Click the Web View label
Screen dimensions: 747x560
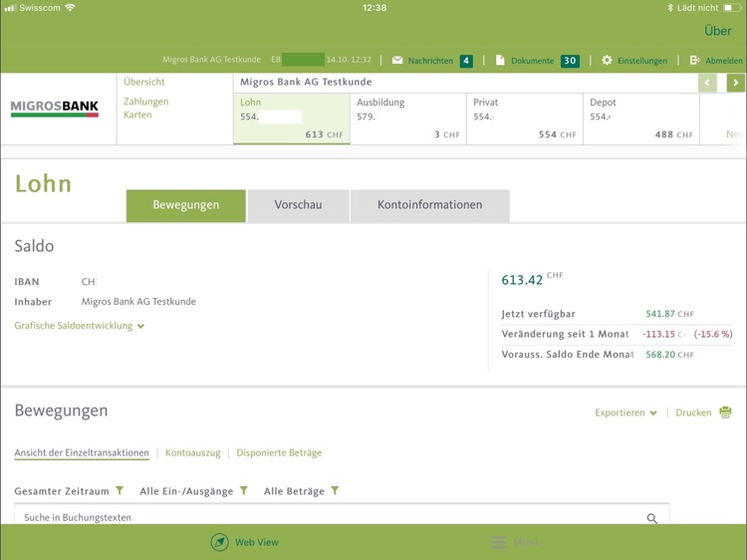click(x=257, y=542)
